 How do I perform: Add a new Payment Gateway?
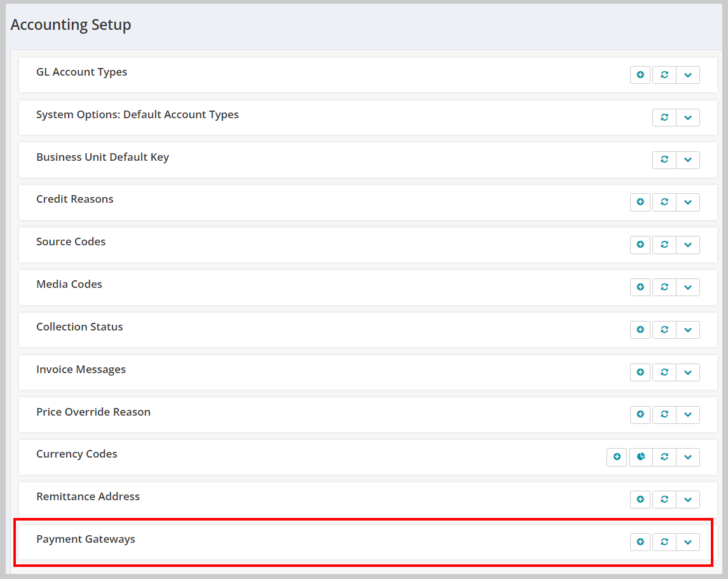[x=640, y=542]
